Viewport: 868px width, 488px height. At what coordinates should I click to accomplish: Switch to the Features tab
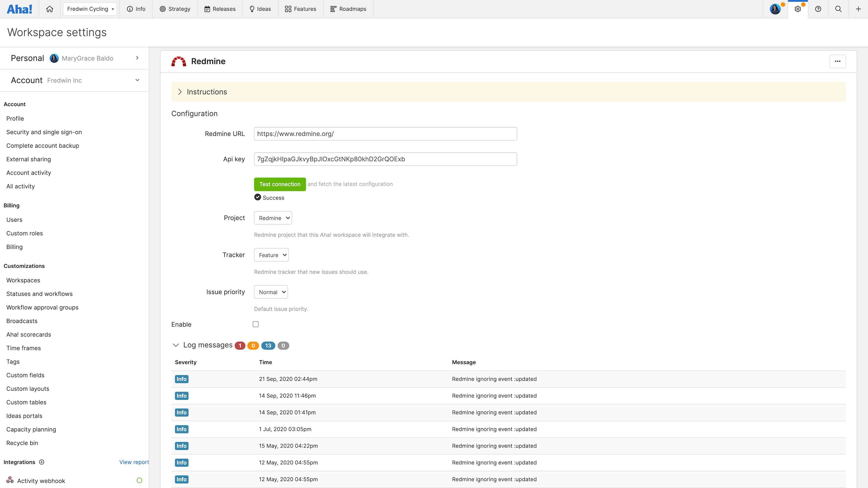[x=300, y=9]
